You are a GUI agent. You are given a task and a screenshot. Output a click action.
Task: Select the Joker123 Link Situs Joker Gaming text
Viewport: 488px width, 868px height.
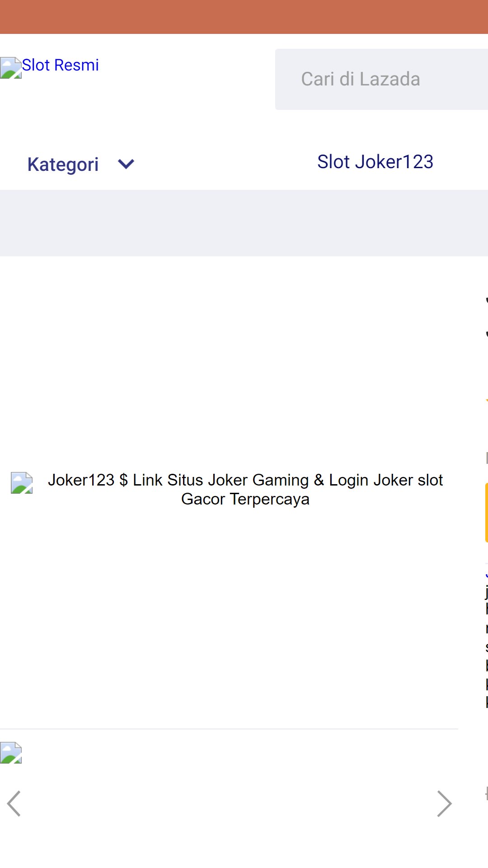[x=245, y=489]
